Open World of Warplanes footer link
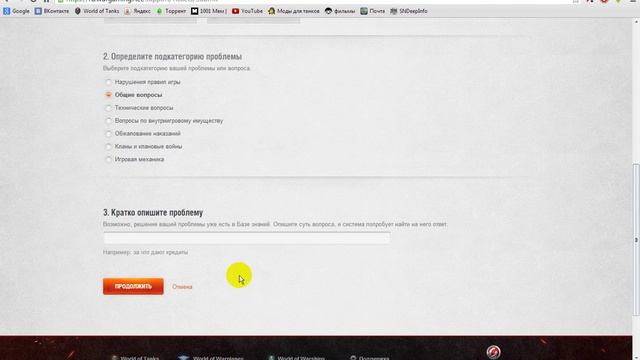 pyautogui.click(x=211, y=358)
